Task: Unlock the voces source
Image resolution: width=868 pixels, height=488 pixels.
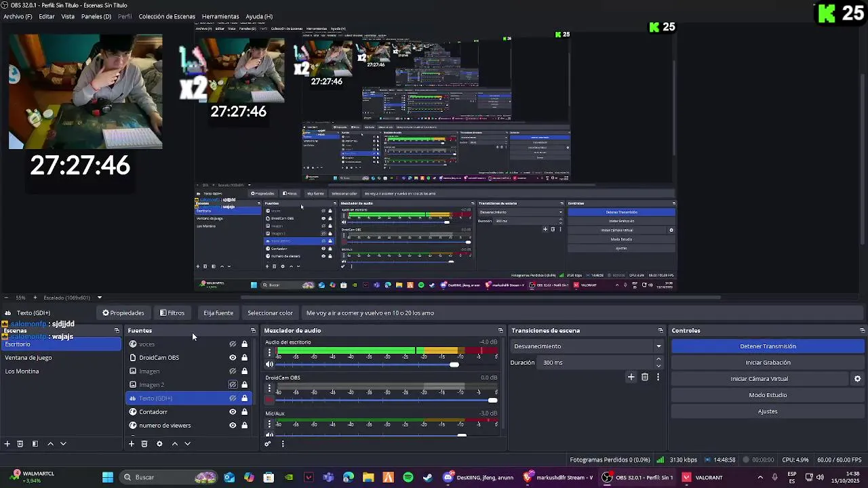Action: (244, 344)
